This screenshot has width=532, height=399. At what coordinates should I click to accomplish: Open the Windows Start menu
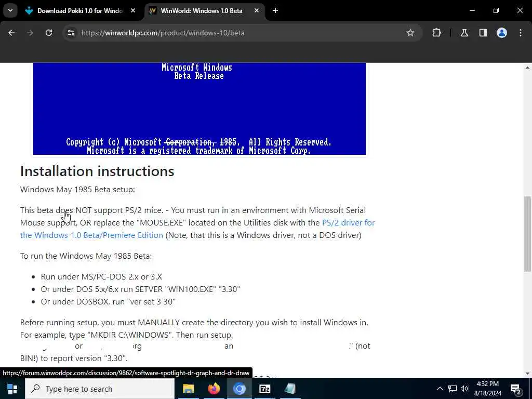click(12, 389)
